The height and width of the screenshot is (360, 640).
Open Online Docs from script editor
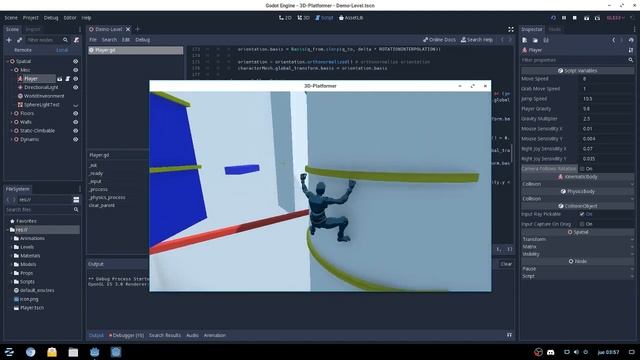pyautogui.click(x=439, y=40)
